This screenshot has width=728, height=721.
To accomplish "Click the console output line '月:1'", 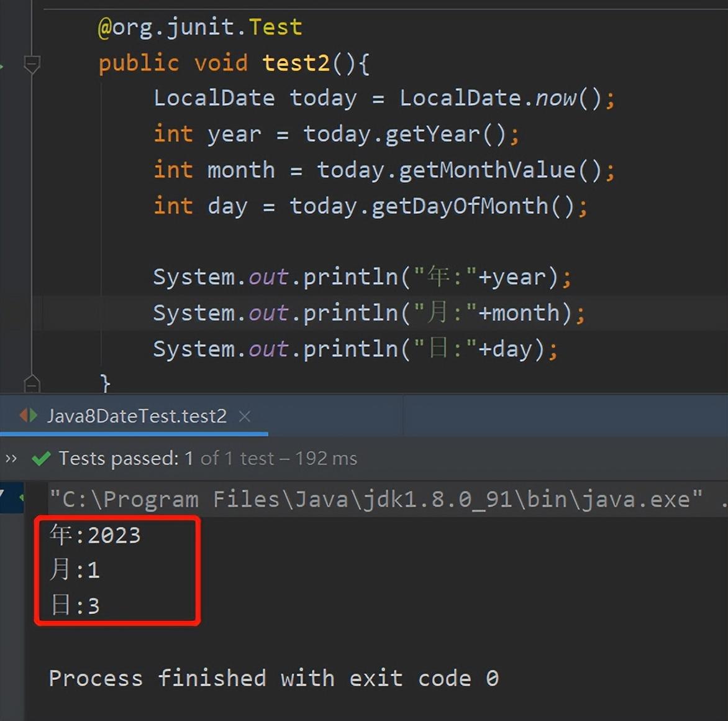I will [x=75, y=570].
